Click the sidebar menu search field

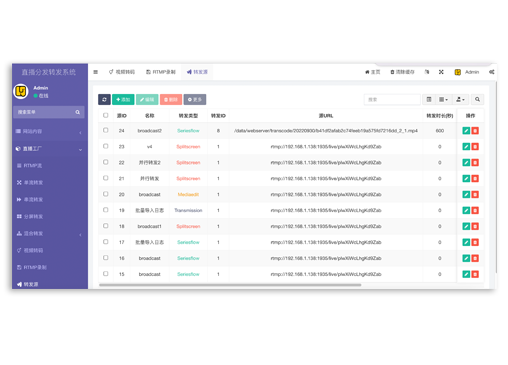[x=44, y=112]
